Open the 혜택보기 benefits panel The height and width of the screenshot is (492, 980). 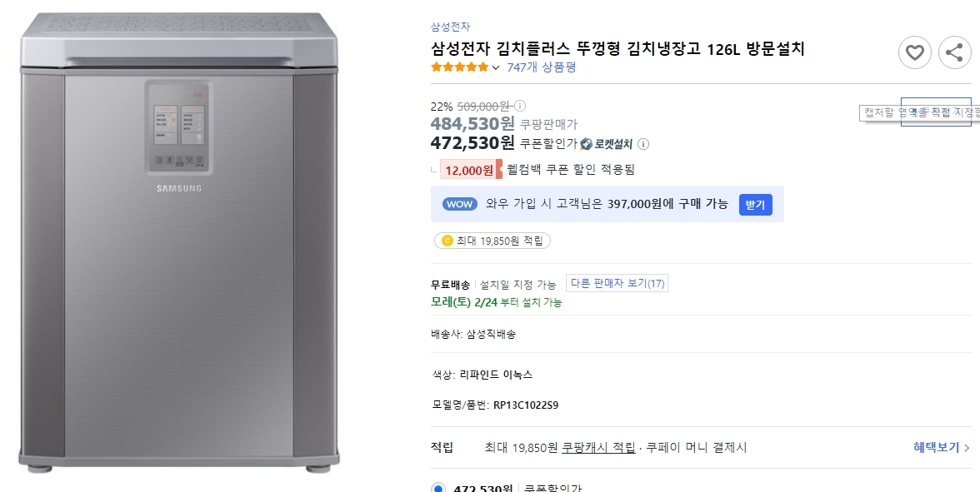[940, 447]
